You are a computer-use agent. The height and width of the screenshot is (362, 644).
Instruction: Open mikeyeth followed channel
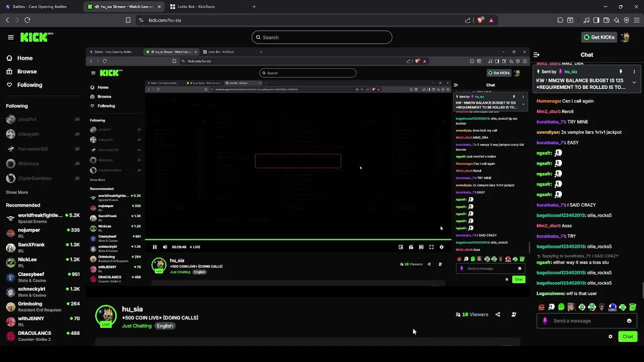point(43,134)
